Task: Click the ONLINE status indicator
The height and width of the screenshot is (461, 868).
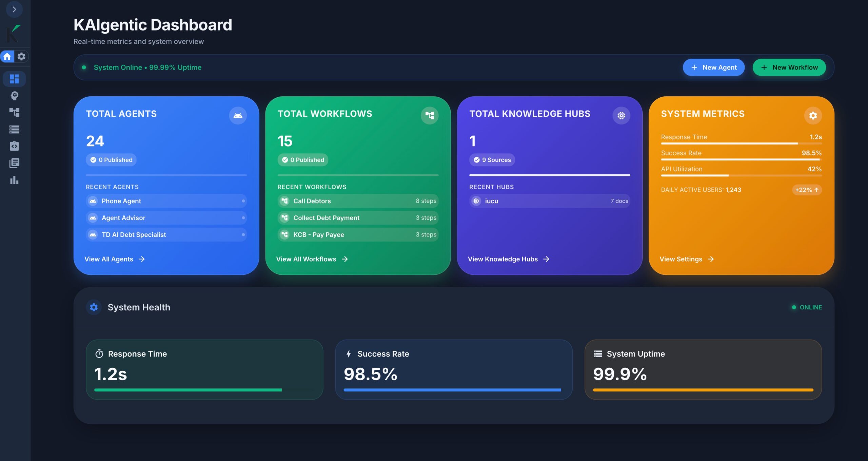Action: (x=807, y=307)
